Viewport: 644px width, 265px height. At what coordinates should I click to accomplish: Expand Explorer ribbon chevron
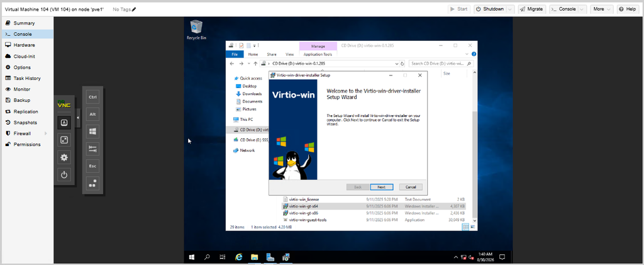point(467,54)
